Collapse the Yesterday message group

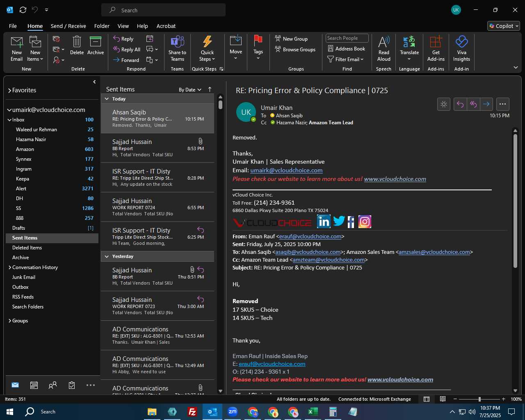point(107,256)
